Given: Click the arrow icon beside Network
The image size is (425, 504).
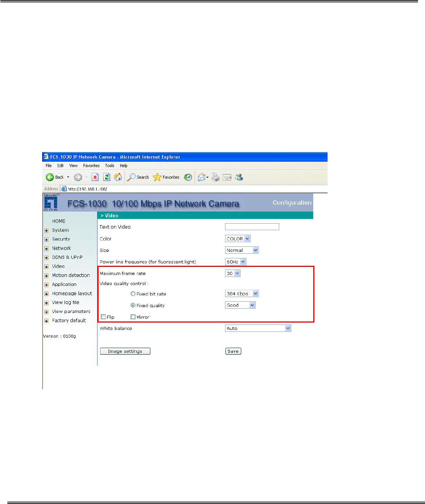Looking at the screenshot, I should click(x=46, y=249).
